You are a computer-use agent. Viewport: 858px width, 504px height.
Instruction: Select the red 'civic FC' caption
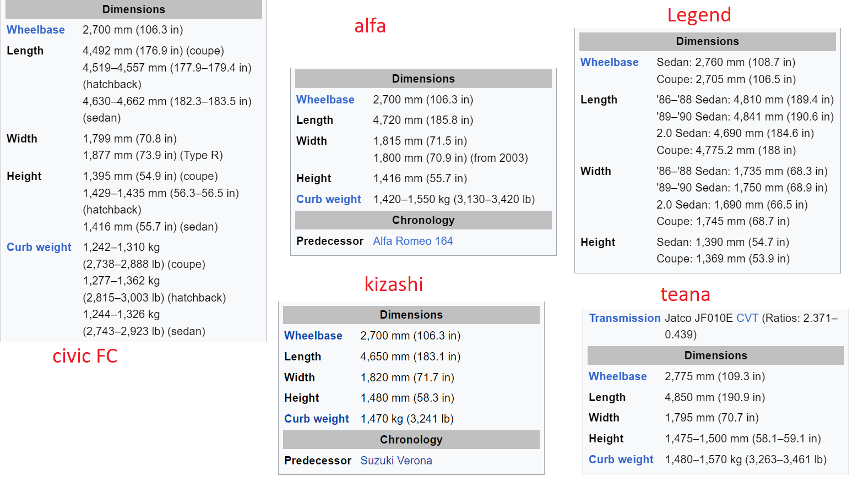[85, 356]
